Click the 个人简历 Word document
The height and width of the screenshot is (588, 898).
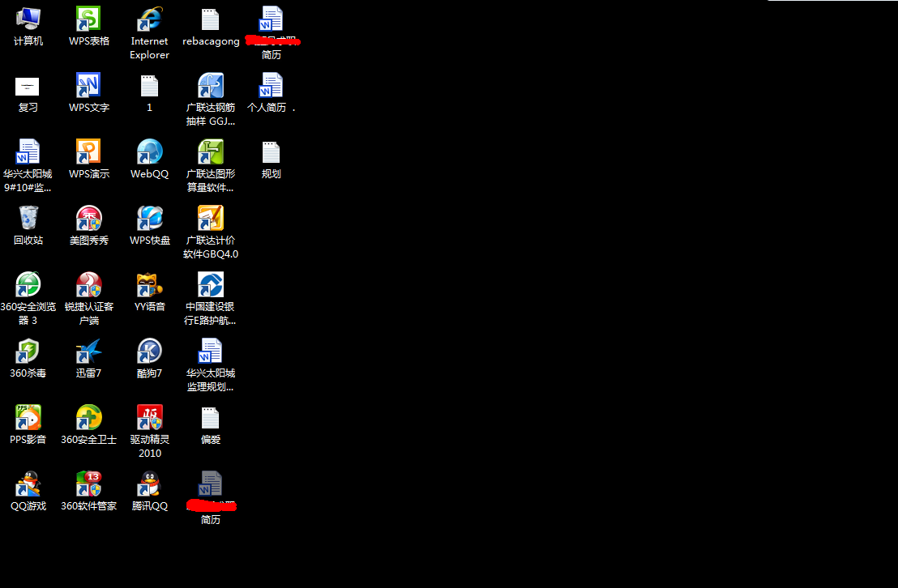271,85
